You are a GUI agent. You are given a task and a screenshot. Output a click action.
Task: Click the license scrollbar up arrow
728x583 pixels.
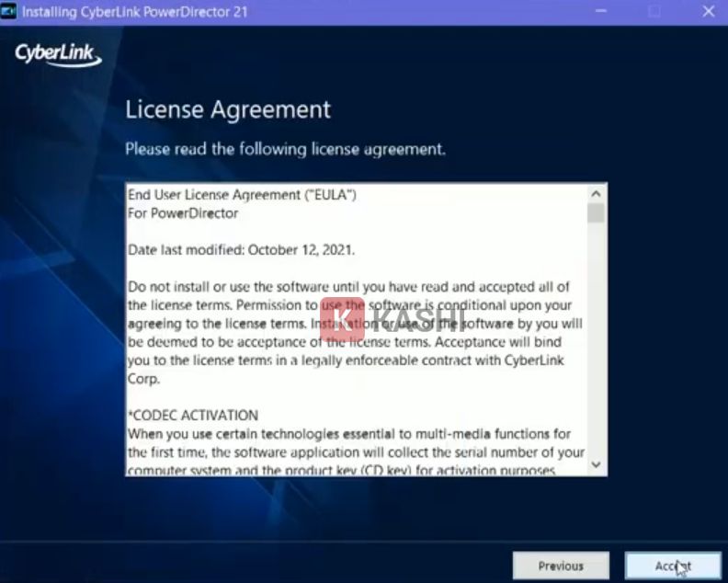pos(596,194)
